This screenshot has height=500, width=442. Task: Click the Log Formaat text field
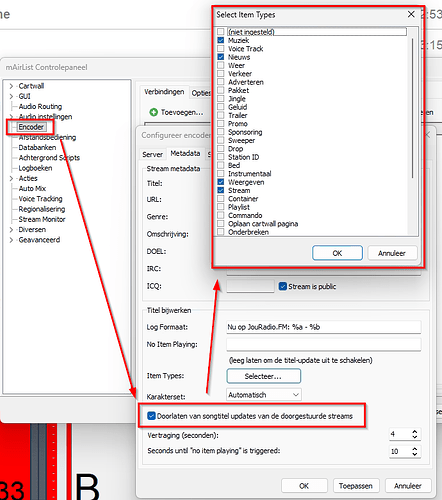pyautogui.click(x=324, y=327)
